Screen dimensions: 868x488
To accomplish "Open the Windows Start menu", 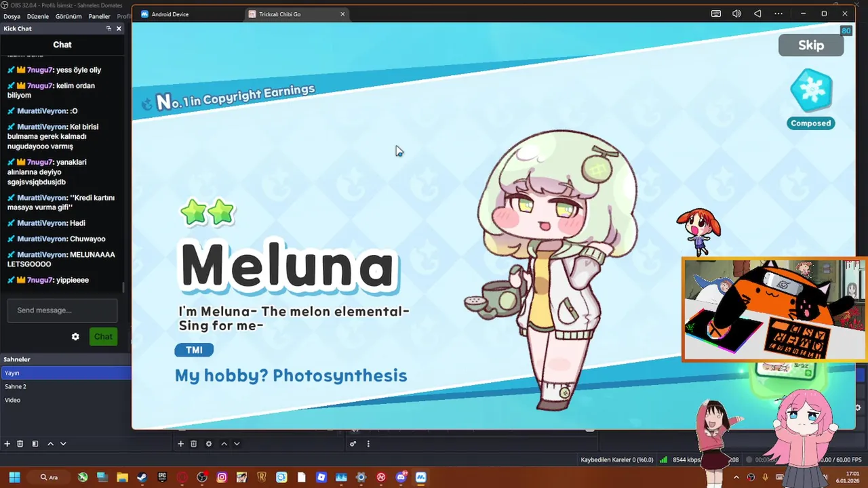I will [14, 477].
